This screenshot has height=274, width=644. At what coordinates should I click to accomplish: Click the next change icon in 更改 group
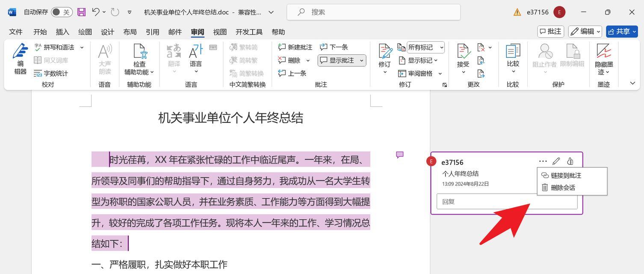pos(481,73)
